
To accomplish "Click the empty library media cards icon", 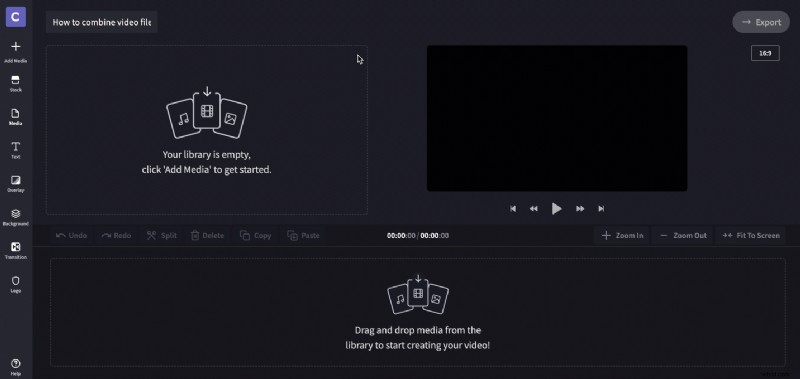I will point(207,113).
